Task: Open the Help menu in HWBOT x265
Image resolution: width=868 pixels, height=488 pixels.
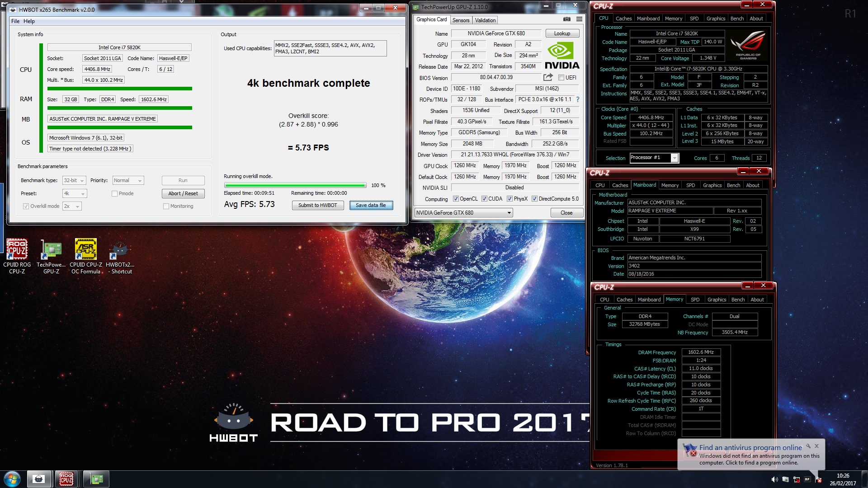Action: tap(29, 21)
